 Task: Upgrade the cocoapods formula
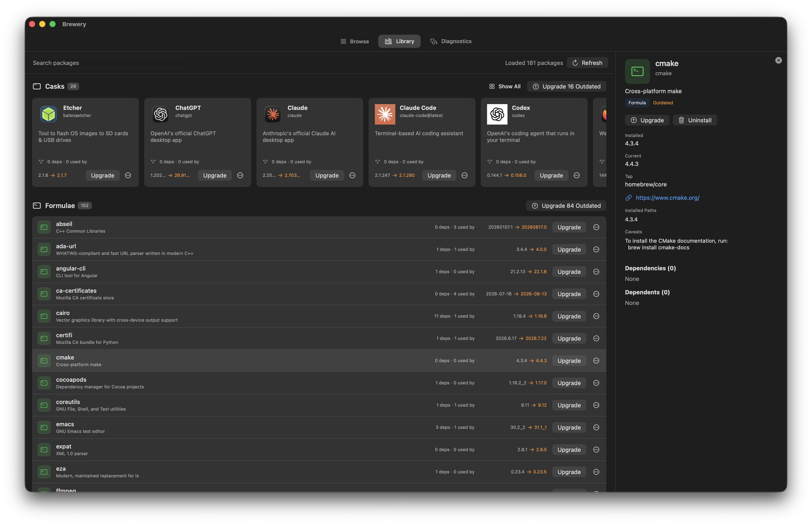pos(569,383)
